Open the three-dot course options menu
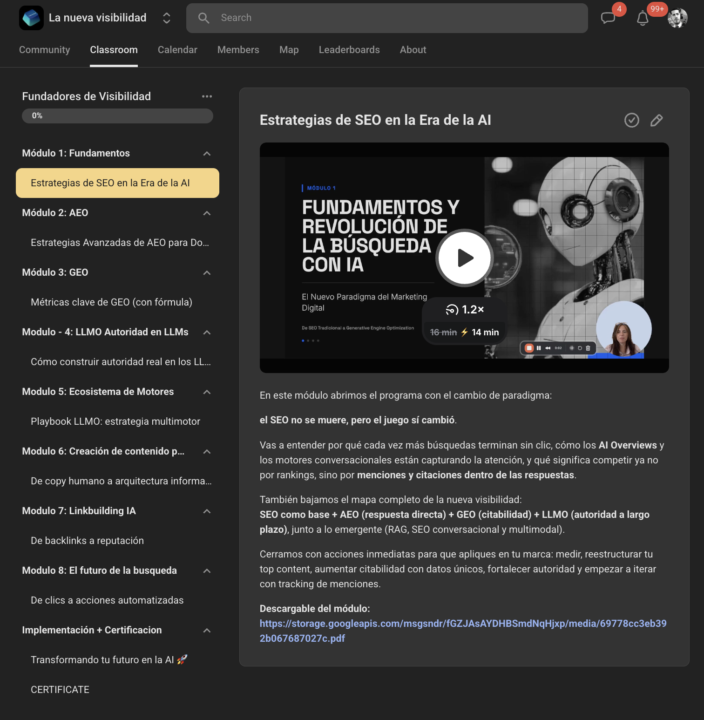704x720 pixels. [207, 96]
